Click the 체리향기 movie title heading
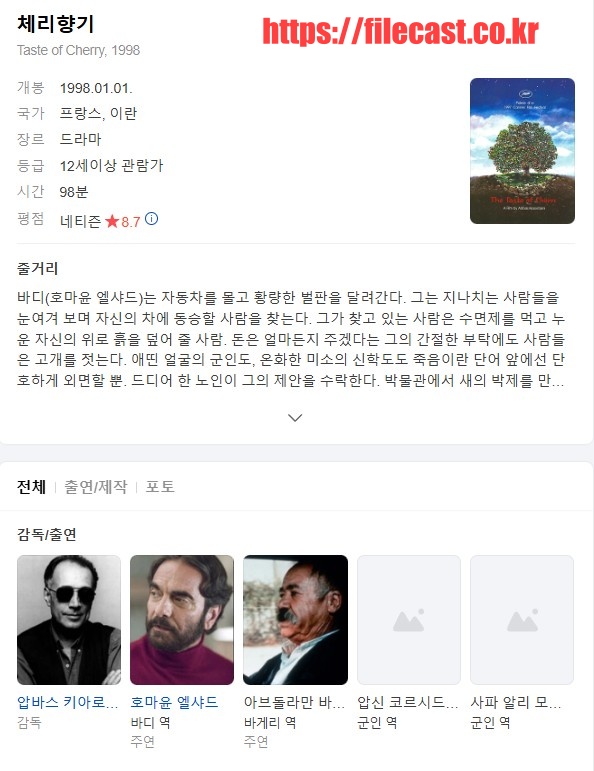 56,24
